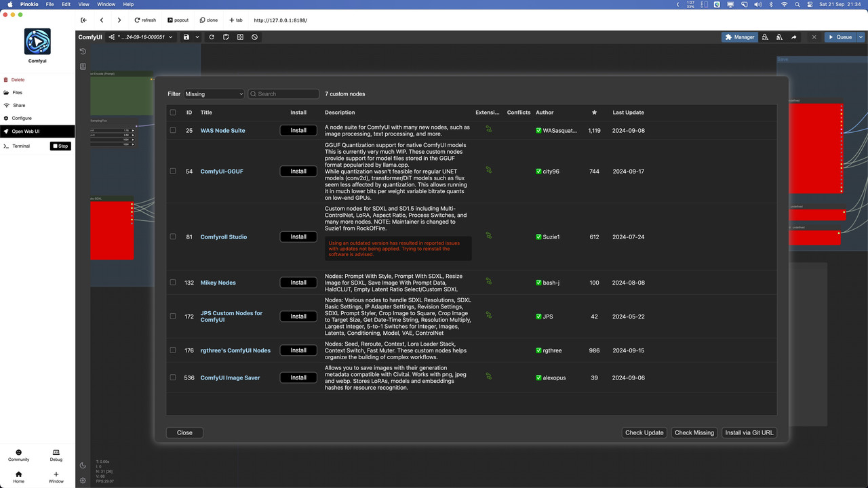Open the rgthree's ComfyUI Nodes link
Screen dimensions: 868x488
click(235, 350)
